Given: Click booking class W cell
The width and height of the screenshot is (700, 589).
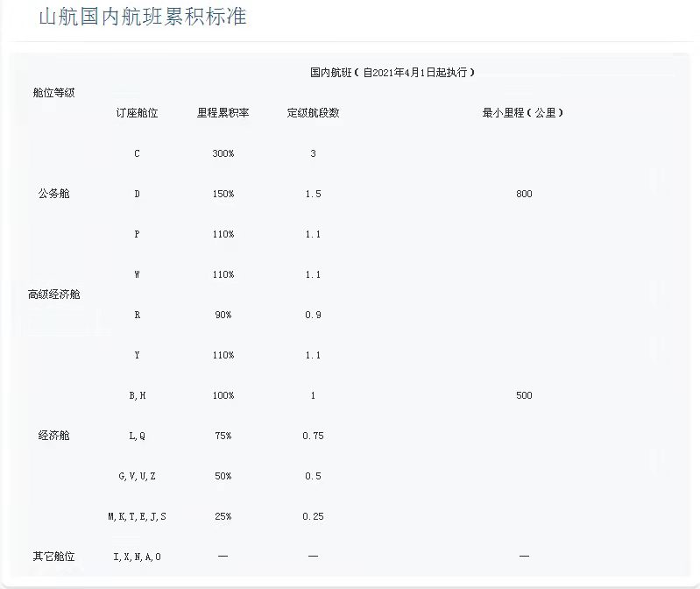Looking at the screenshot, I should click(x=137, y=274).
